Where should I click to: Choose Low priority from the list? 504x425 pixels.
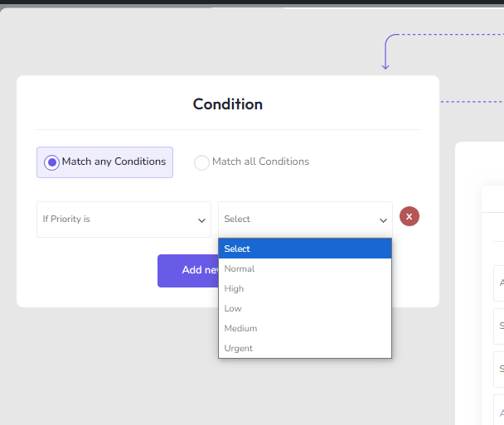pos(305,308)
